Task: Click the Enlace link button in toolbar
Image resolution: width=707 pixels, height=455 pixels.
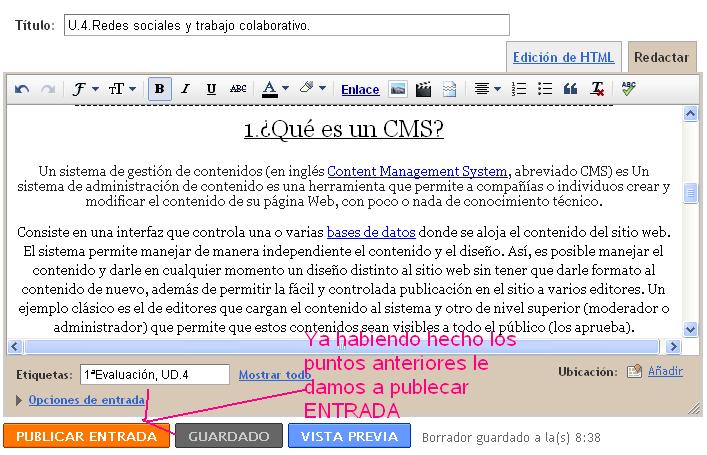Action: 360,90
